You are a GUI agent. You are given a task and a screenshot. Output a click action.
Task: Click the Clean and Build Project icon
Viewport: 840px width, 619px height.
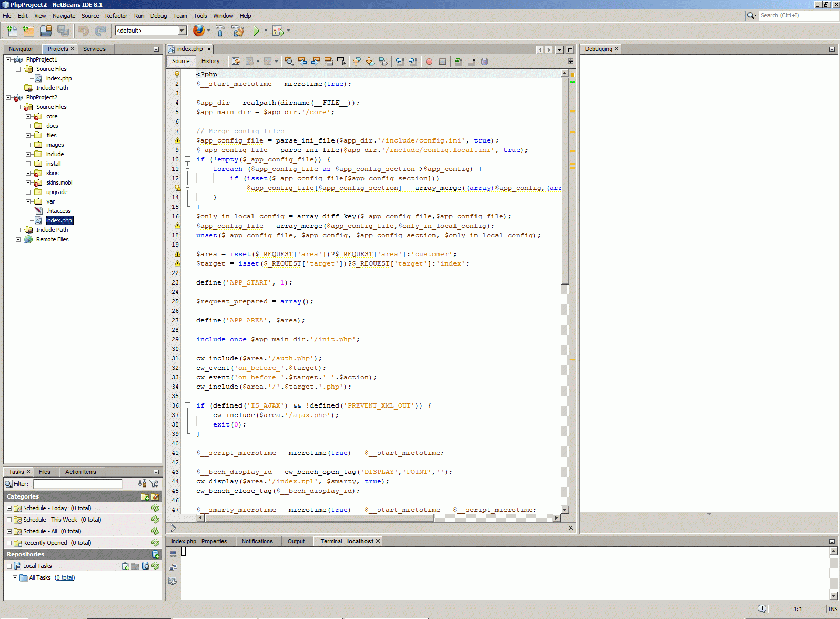coord(238,31)
